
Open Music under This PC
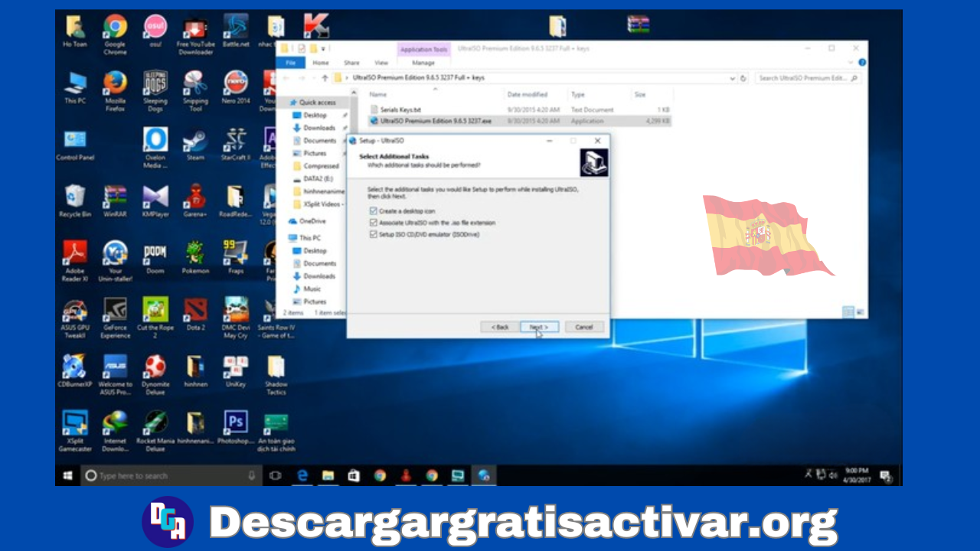coord(312,289)
